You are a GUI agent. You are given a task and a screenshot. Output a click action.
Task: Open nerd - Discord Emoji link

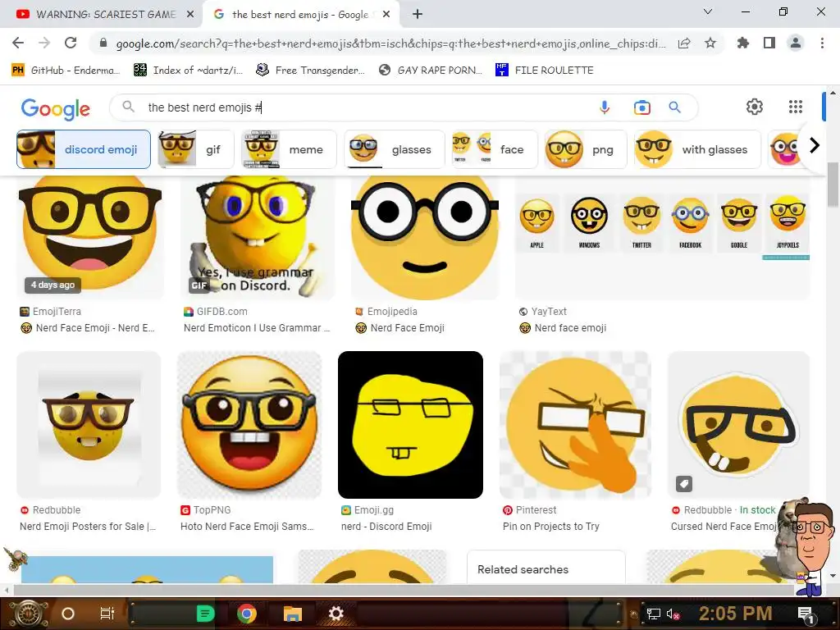click(x=386, y=527)
